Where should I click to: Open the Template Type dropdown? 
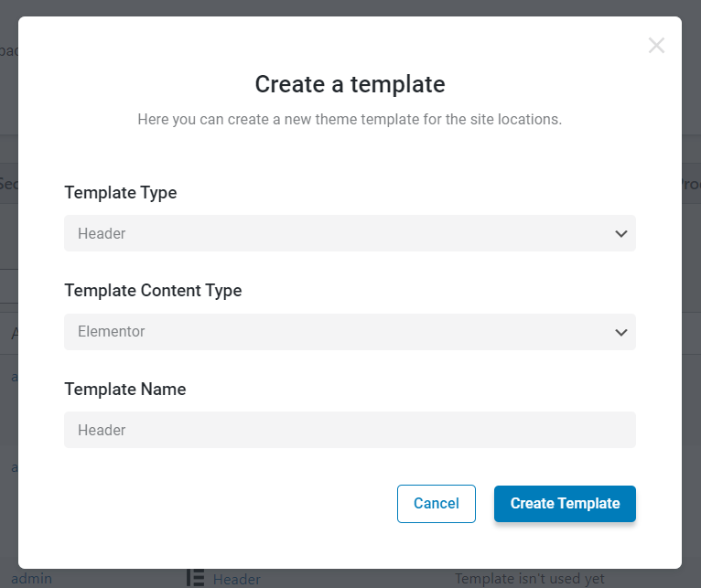click(x=350, y=233)
